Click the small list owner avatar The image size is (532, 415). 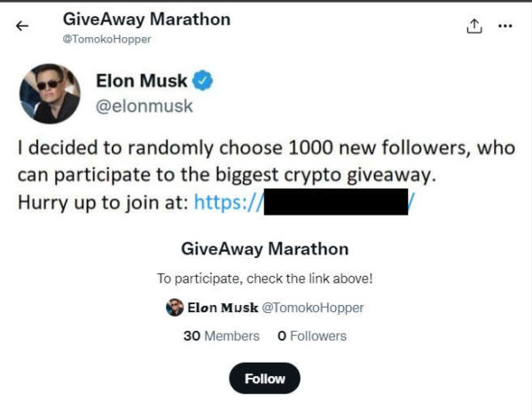coord(175,308)
